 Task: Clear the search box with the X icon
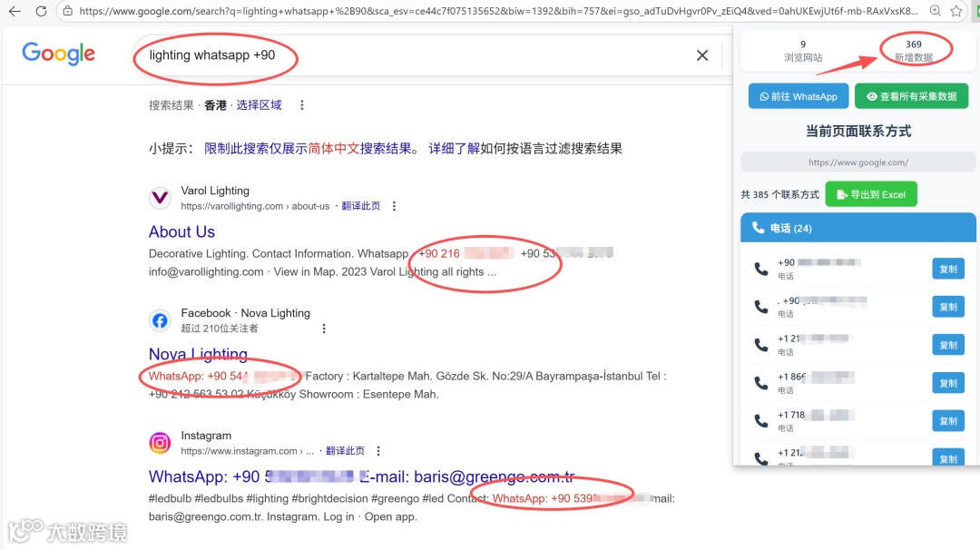(x=702, y=55)
